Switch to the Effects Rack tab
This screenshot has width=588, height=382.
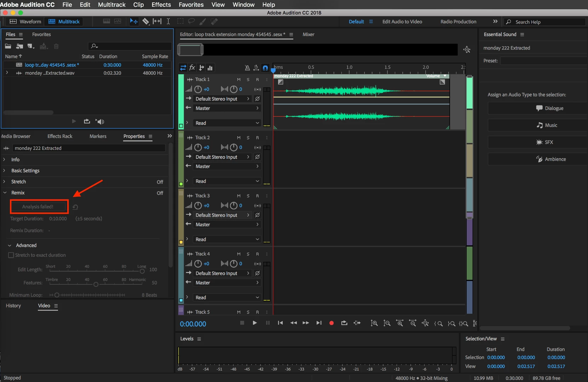point(60,136)
